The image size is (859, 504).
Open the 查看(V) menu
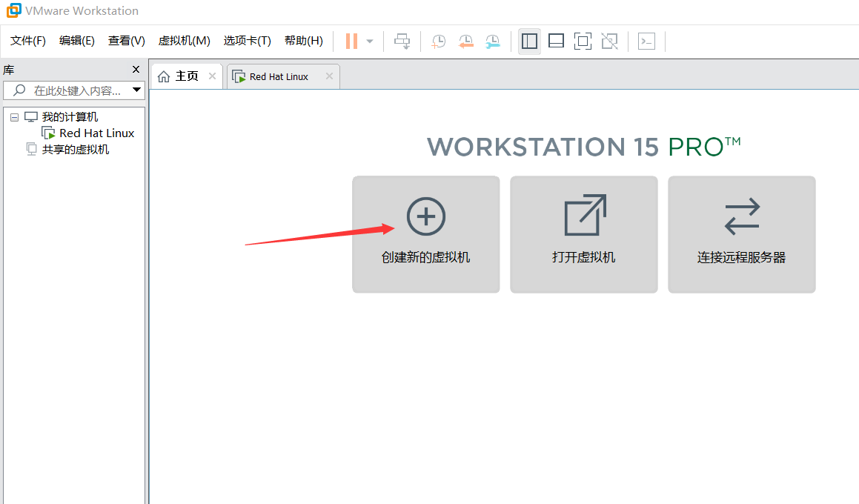[127, 41]
